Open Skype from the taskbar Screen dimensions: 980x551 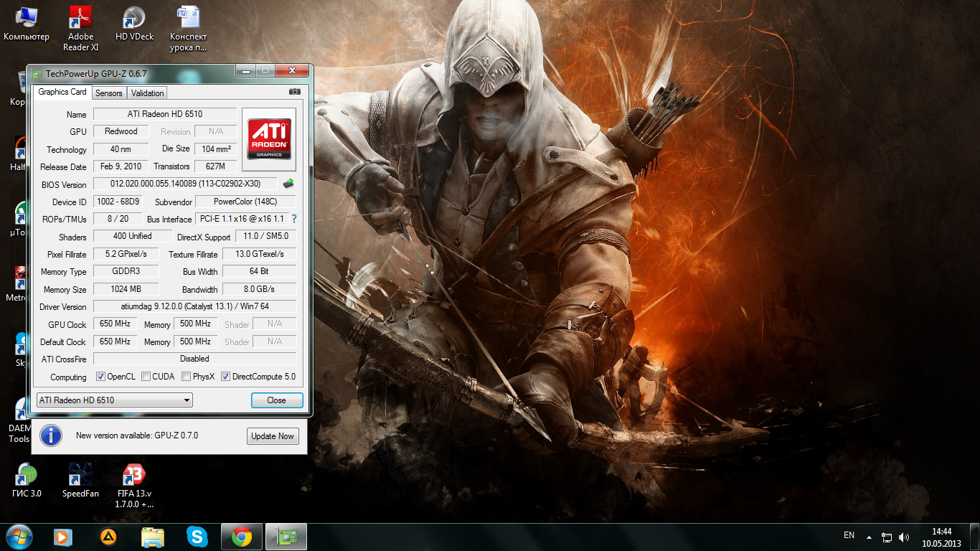point(197,537)
